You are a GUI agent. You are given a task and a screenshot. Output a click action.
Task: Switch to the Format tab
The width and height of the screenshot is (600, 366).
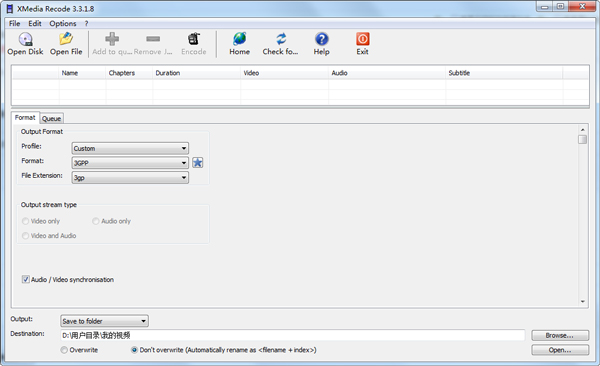pos(25,118)
